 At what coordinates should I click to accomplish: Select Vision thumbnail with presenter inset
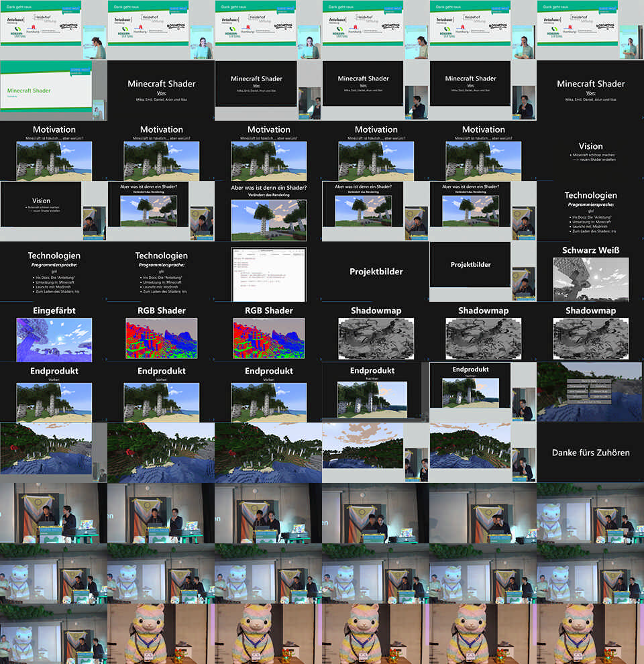(x=53, y=211)
